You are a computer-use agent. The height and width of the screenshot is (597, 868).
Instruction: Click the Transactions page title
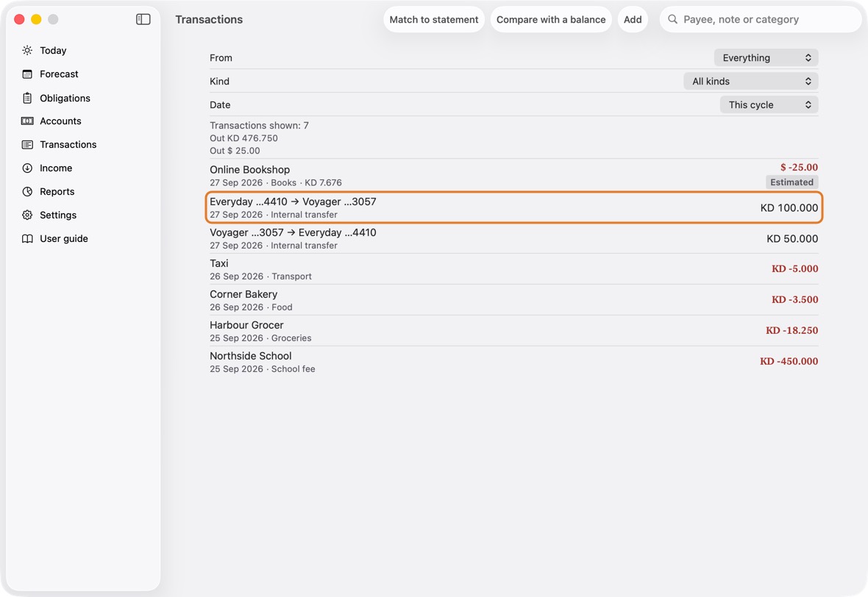pos(209,19)
